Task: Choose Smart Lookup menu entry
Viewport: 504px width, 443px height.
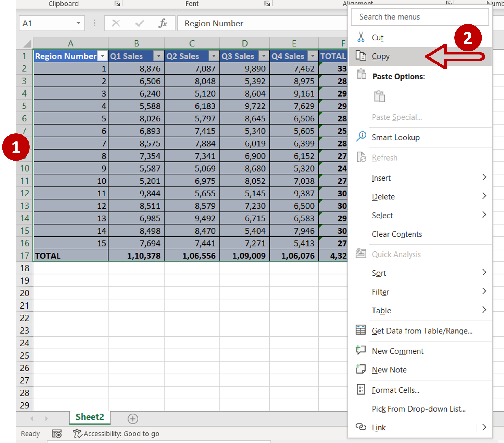Action: tap(420, 137)
